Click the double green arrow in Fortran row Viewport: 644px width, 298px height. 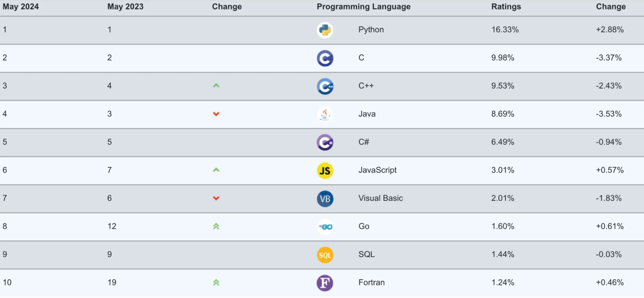pos(216,282)
